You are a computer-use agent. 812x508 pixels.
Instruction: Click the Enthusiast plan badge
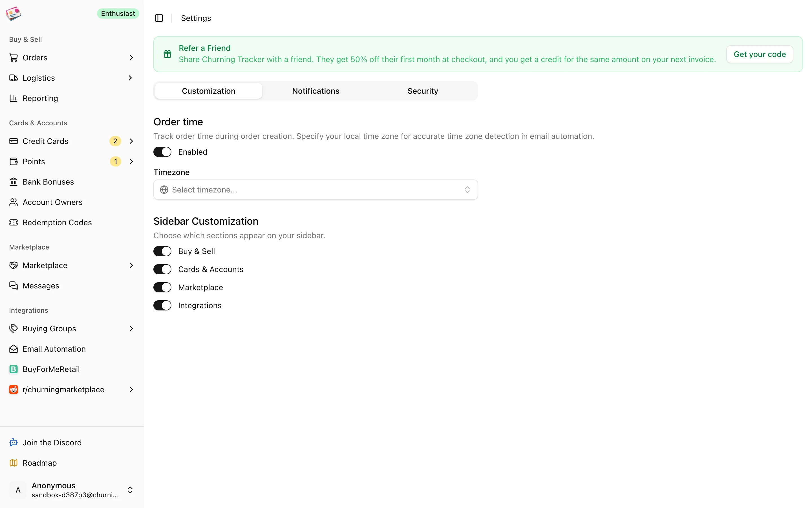point(118,14)
